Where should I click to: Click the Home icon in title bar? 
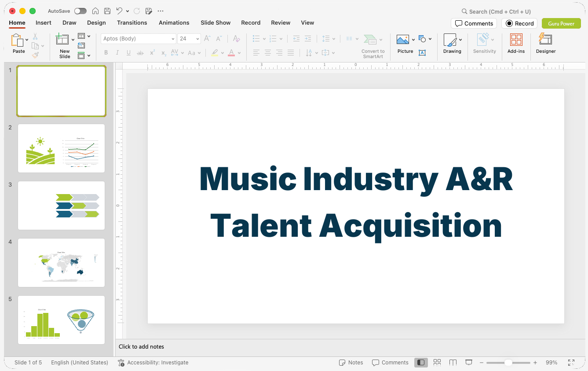95,11
